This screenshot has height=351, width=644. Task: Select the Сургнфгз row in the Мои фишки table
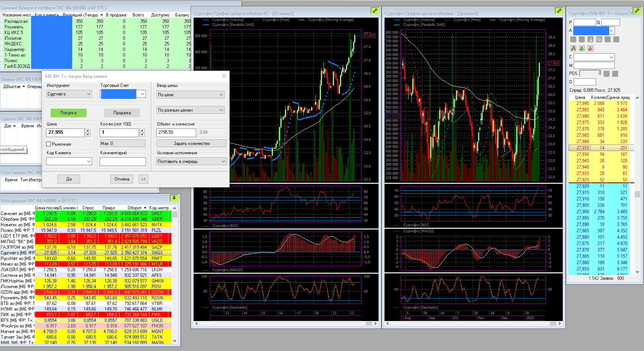[86, 253]
